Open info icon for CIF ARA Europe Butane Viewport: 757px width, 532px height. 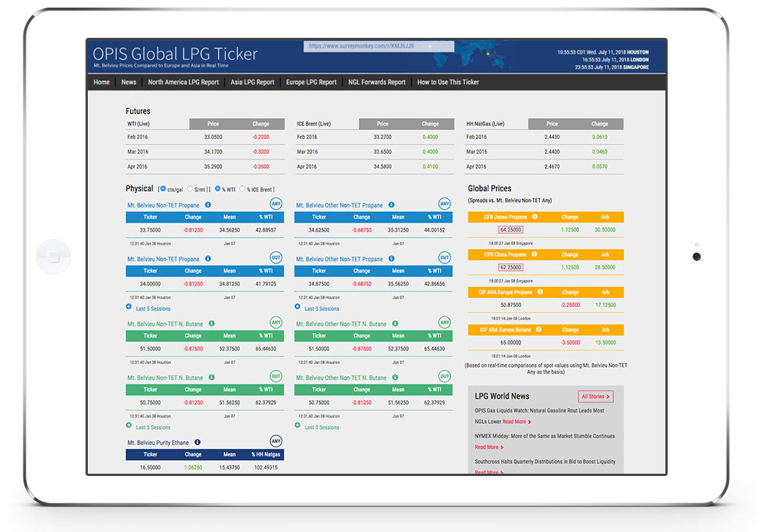coord(537,330)
